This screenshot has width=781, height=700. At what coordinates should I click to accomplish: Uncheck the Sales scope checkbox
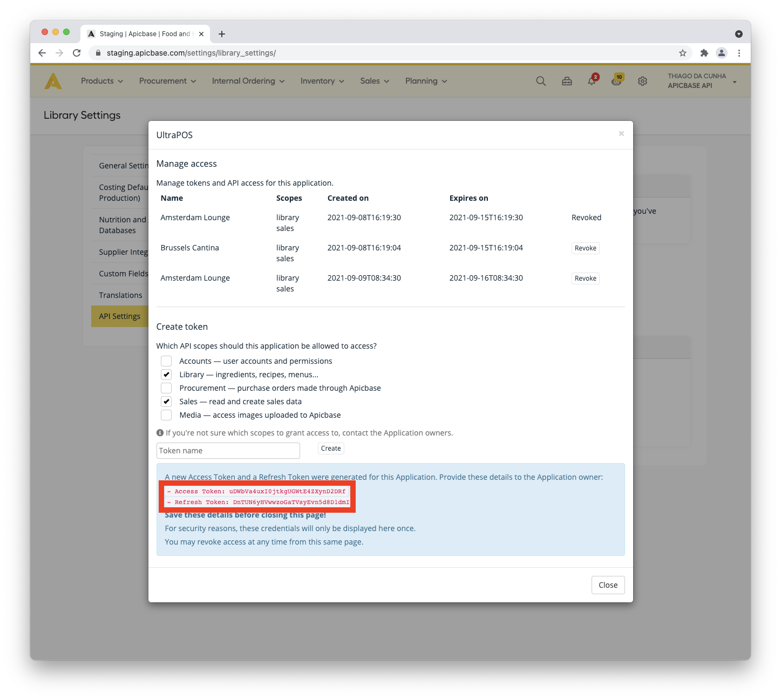click(166, 402)
